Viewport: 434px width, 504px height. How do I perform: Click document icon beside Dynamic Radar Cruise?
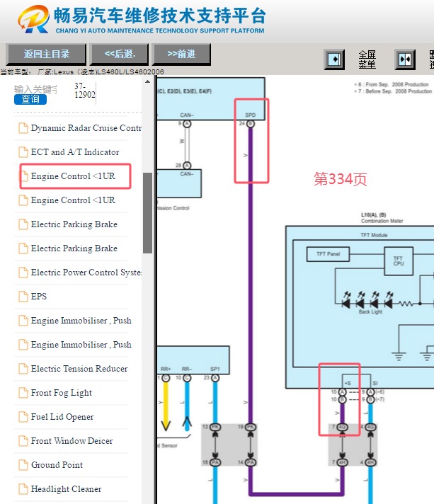click(23, 128)
